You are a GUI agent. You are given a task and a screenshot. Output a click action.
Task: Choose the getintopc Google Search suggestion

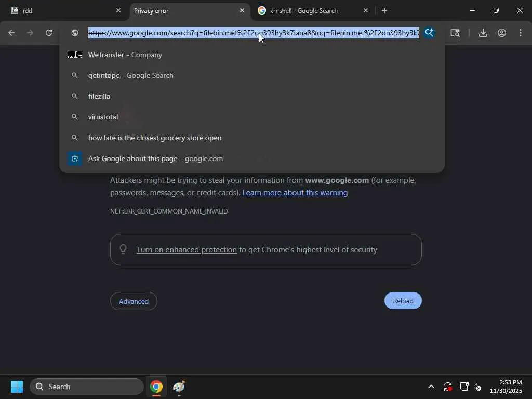[252, 75]
